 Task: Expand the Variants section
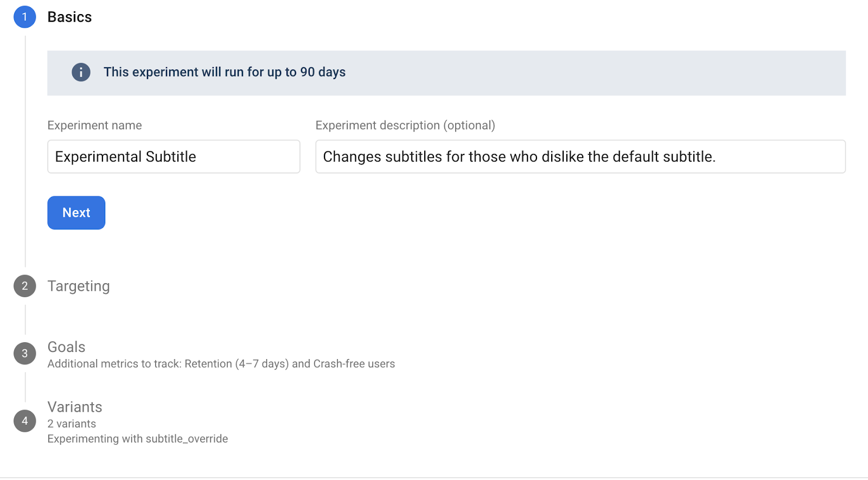click(75, 407)
